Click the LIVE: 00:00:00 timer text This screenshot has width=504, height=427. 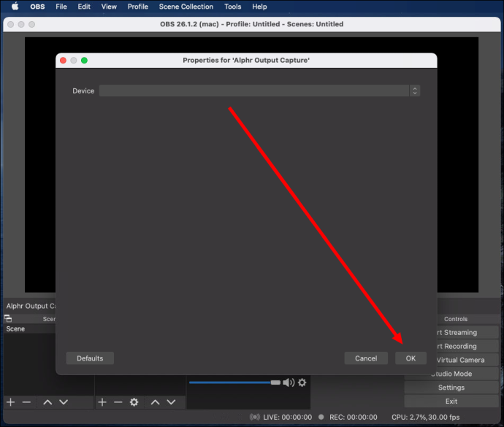point(287,417)
